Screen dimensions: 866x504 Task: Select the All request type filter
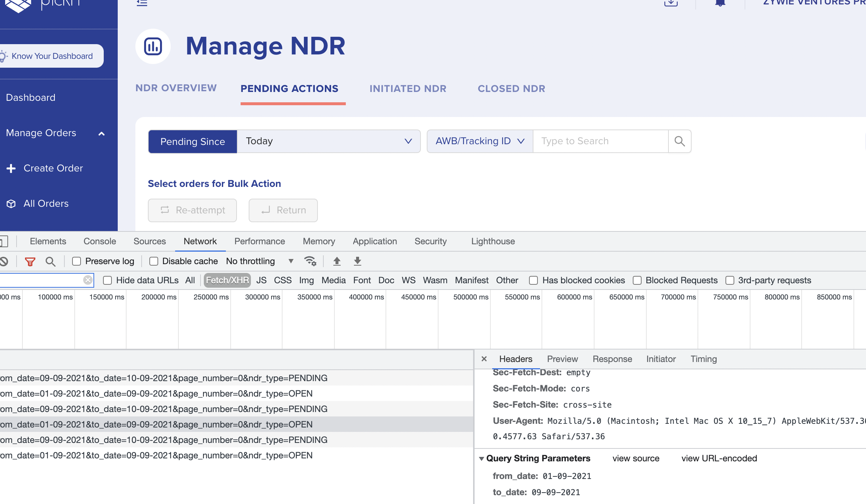click(x=190, y=280)
